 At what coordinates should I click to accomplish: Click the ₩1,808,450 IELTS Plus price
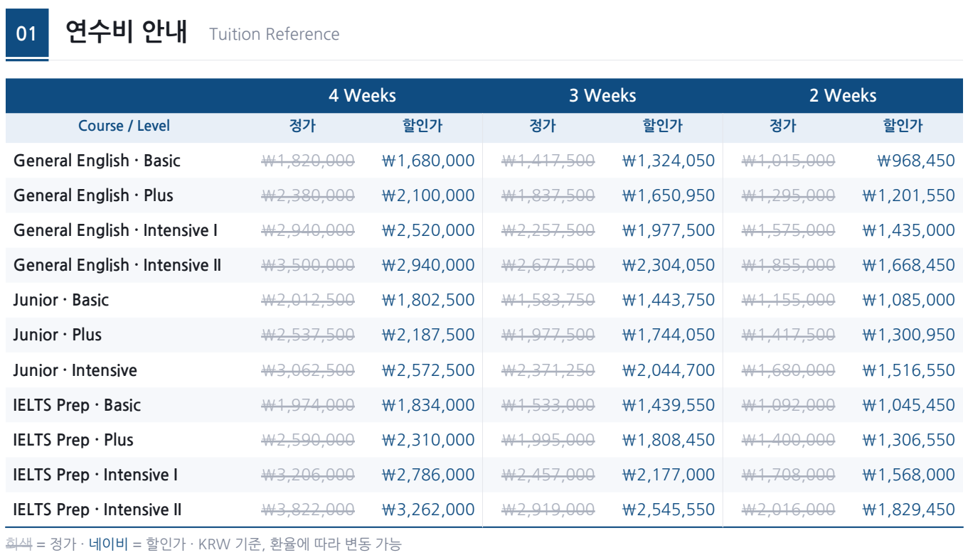coord(669,440)
